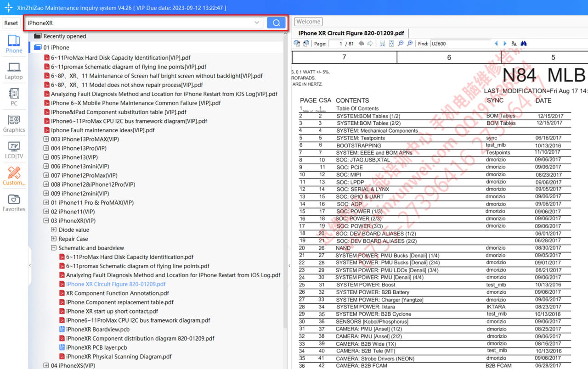
Task: Expand the 02 iPhone11(VIP) node
Action: [46, 212]
